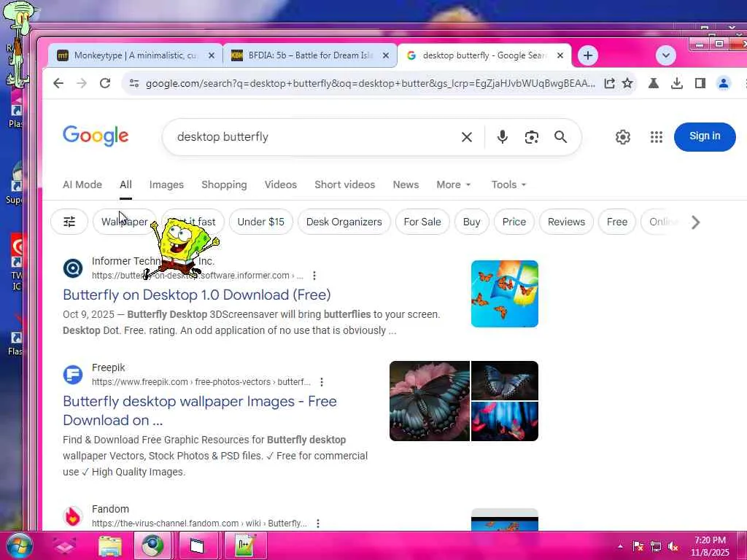Open the Google apps grid

tap(657, 137)
